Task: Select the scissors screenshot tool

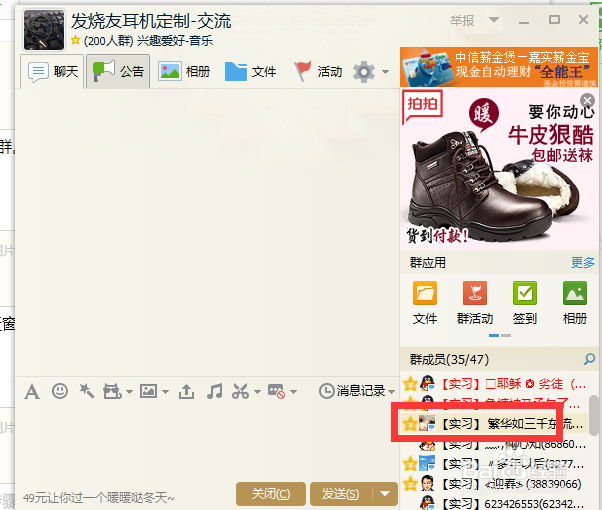Action: point(241,391)
